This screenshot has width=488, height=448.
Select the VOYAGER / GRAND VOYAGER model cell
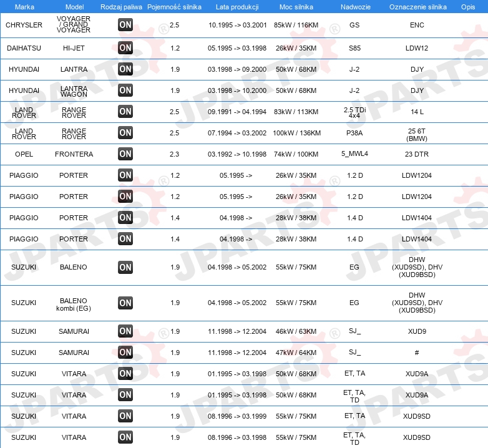coord(74,24)
